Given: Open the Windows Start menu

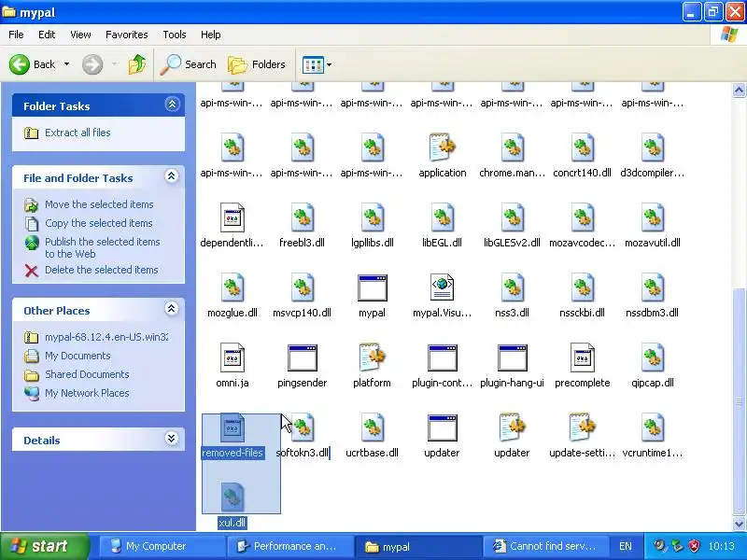Looking at the screenshot, I should click(x=45, y=546).
